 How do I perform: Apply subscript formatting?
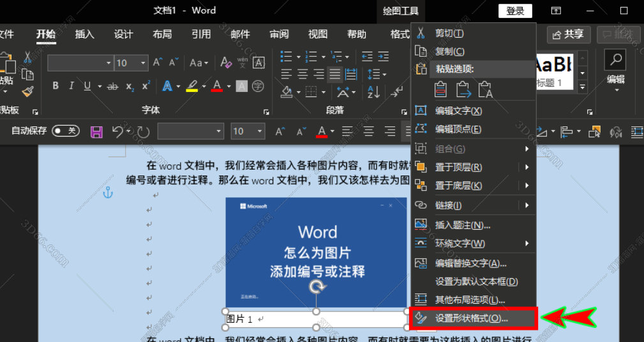pyautogui.click(x=130, y=86)
